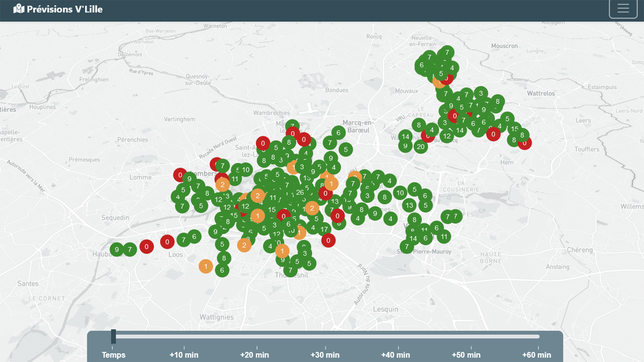Image resolution: width=644 pixels, height=362 pixels.
Task: Click green 6 marker beside Marcq-en-Barœul label
Action: pos(338,133)
